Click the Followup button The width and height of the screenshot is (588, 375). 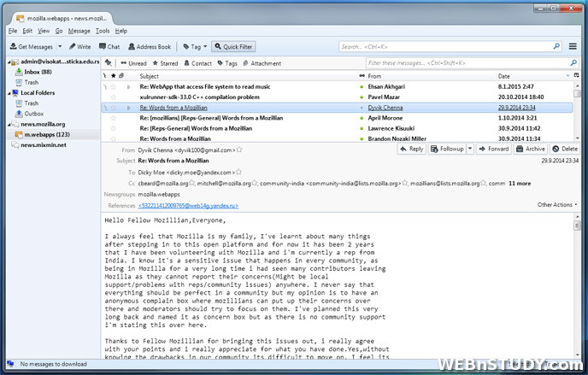tap(447, 149)
